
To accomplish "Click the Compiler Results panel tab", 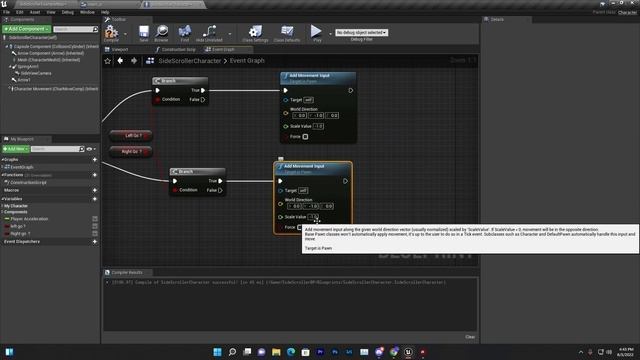I will (127, 272).
